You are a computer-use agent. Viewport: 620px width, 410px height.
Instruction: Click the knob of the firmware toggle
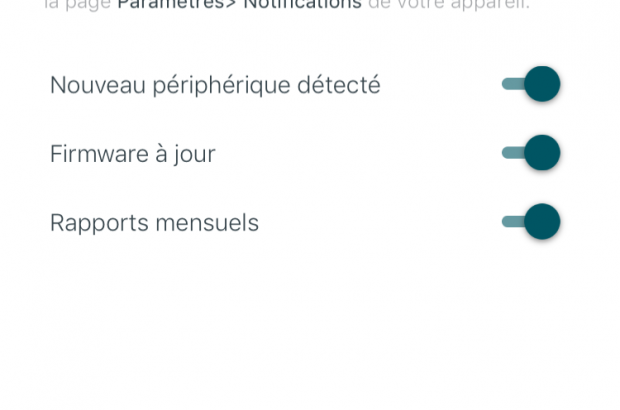[x=542, y=154]
